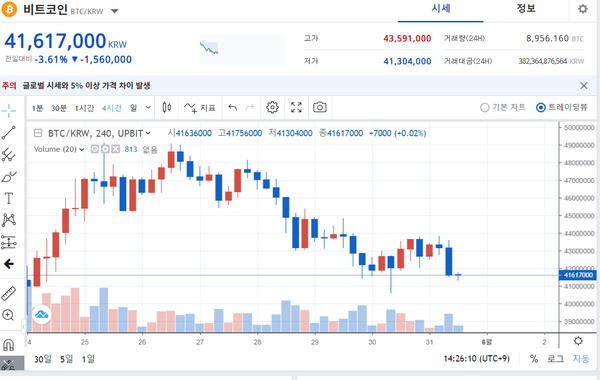Select the text annotation tool

point(9,198)
